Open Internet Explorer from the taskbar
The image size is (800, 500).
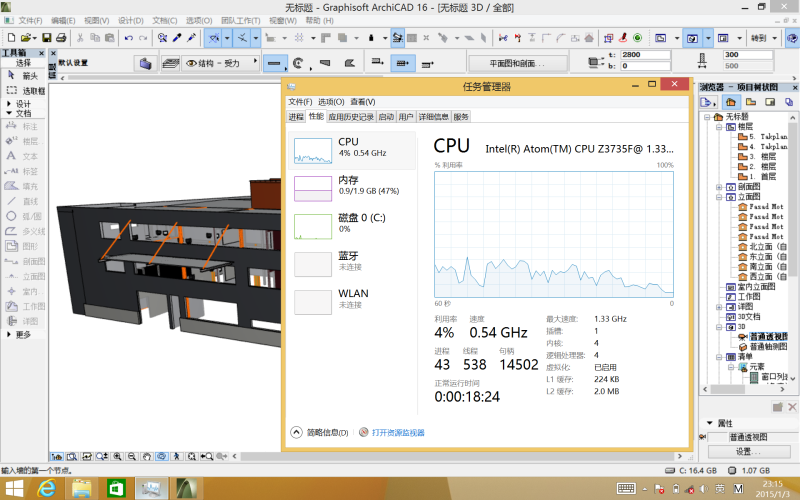pos(46,488)
